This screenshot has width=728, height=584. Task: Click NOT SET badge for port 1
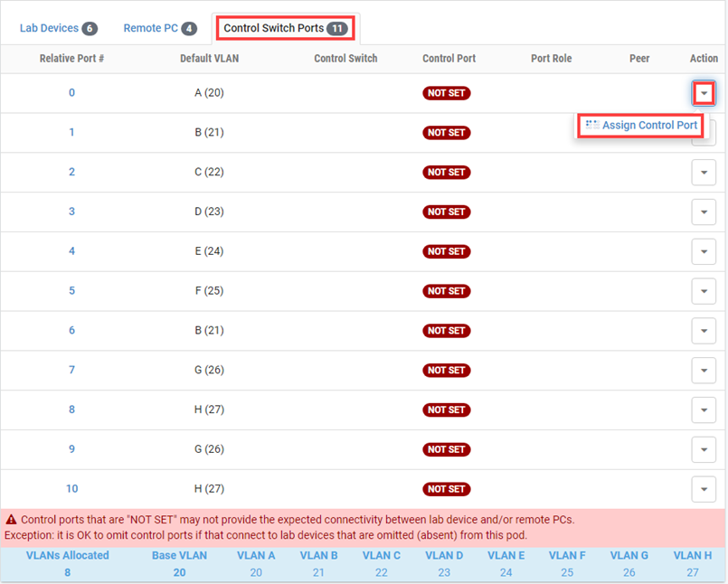click(446, 133)
